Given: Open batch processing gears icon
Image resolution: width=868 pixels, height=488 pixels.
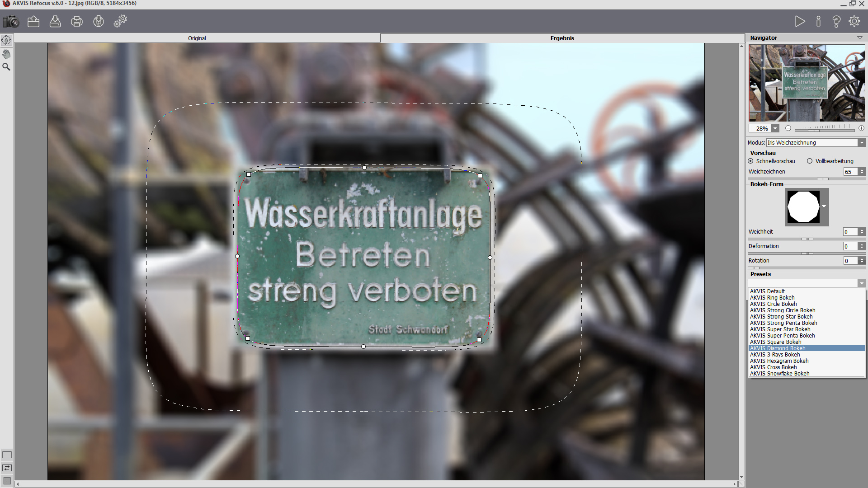Looking at the screenshot, I should click(x=120, y=21).
